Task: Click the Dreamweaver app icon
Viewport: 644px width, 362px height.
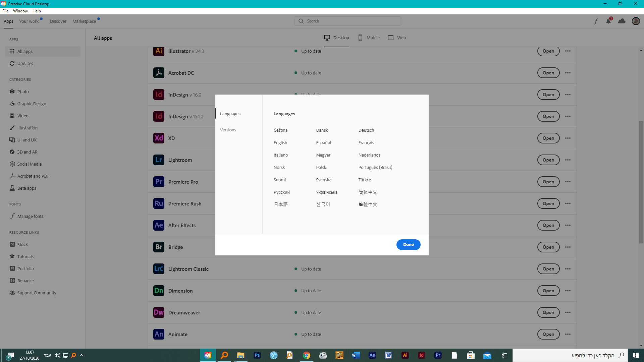Action: point(159,312)
